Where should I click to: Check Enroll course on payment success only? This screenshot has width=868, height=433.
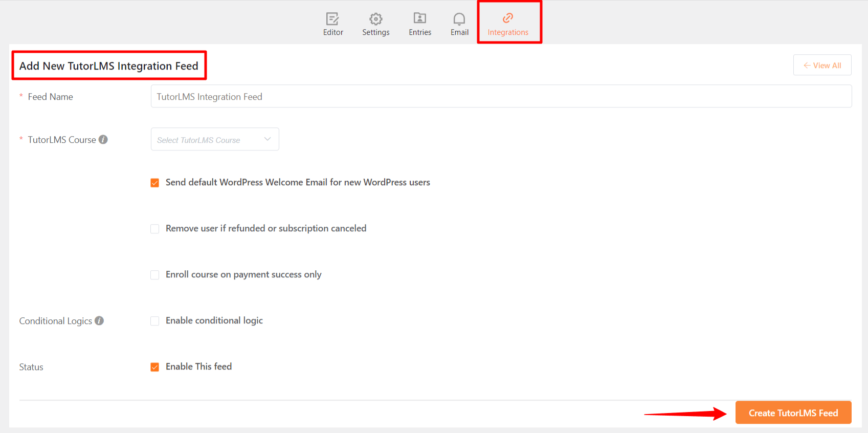point(155,275)
